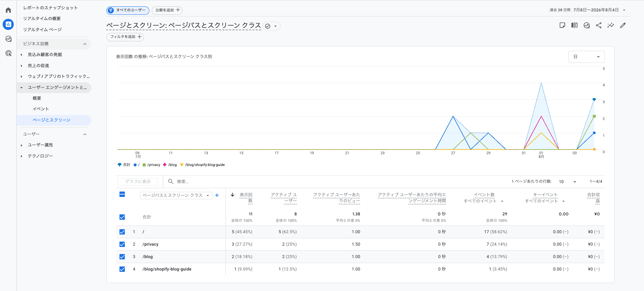Screen dimensions: 644x291
Task: Click the /blog/shopify-blog-guide legend swatch
Action: [x=182, y=165]
